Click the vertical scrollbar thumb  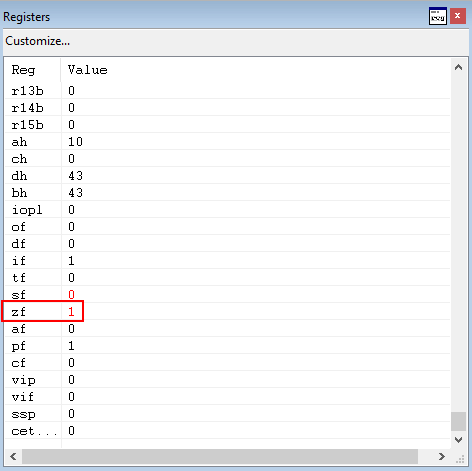point(458,422)
